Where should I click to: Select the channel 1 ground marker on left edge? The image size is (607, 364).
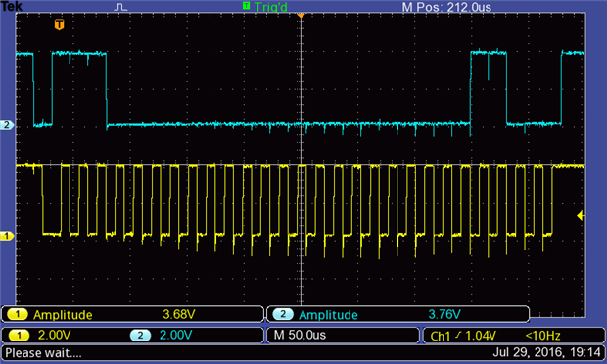7,236
